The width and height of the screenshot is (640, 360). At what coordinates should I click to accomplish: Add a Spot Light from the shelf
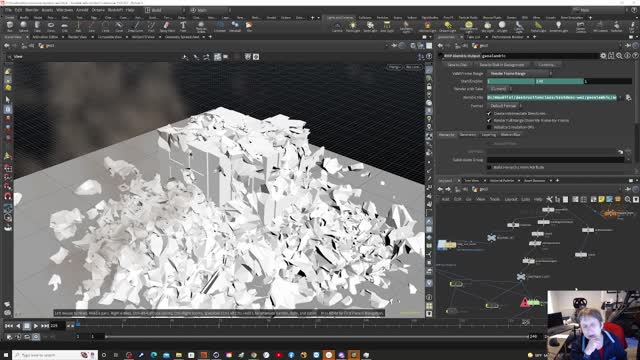(x=370, y=27)
